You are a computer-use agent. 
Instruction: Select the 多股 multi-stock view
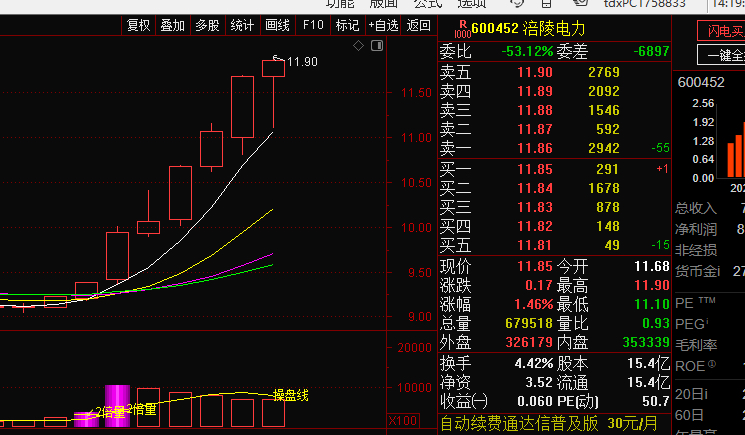coord(208,25)
